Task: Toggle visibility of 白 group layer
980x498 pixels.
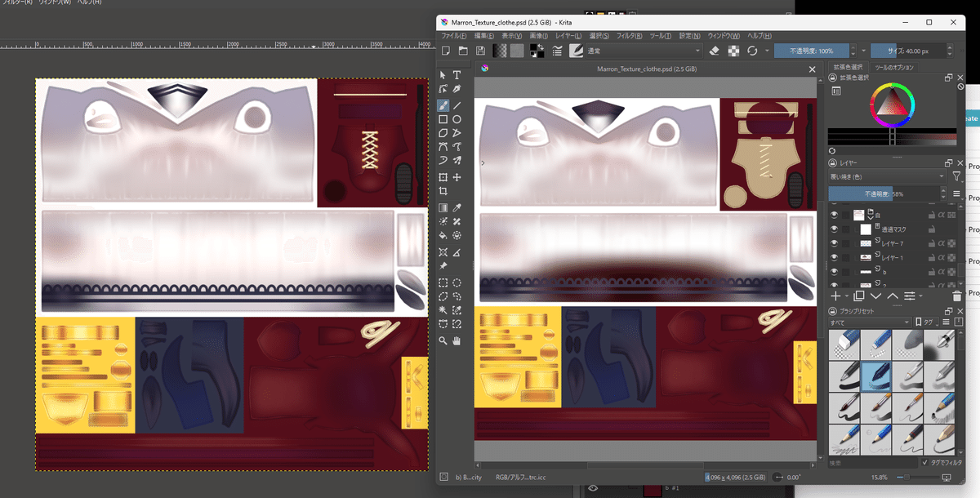Action: click(x=835, y=215)
